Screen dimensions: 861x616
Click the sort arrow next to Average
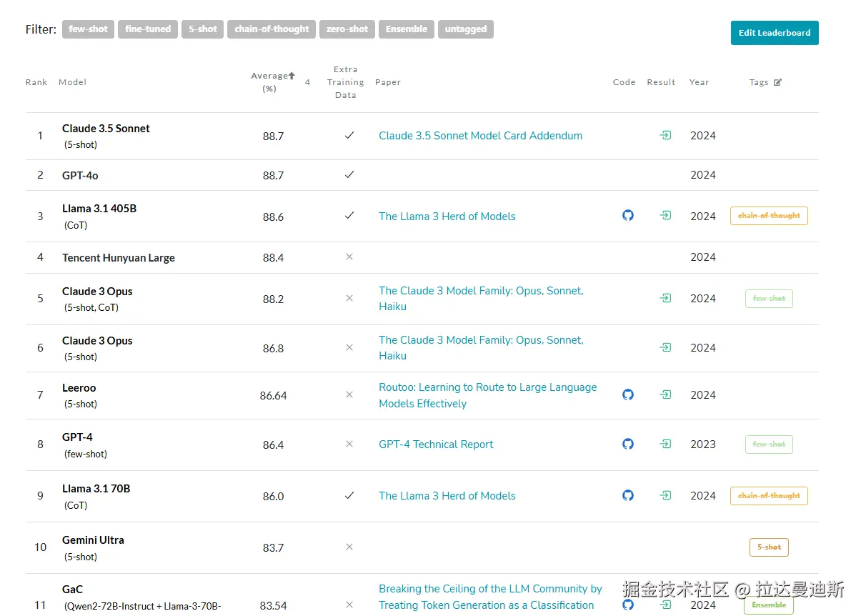coord(292,76)
